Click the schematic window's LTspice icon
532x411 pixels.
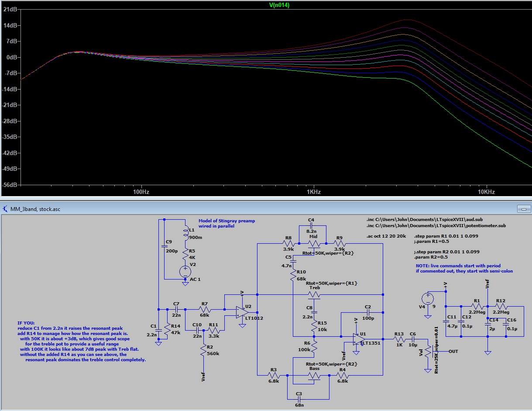pos(5,209)
